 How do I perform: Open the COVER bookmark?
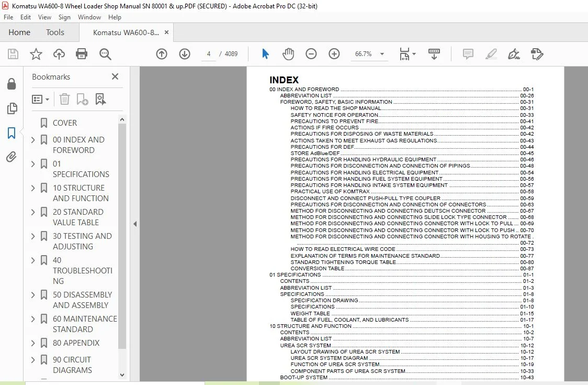(65, 123)
